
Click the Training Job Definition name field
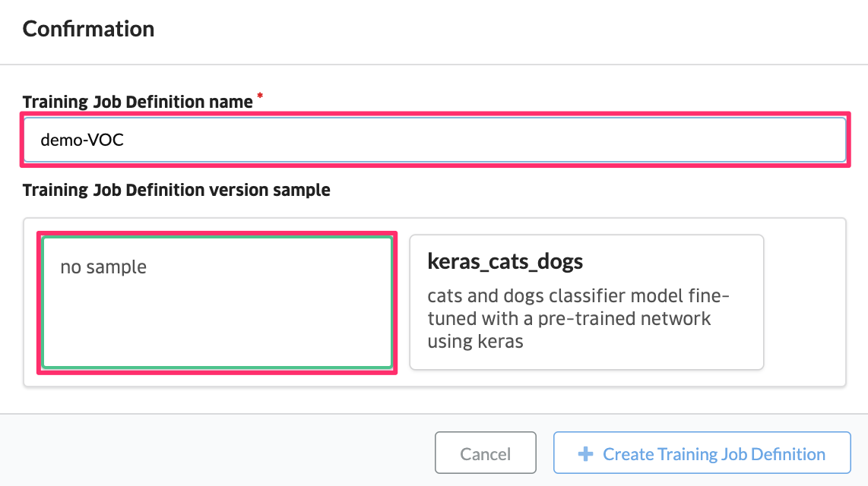click(x=435, y=140)
